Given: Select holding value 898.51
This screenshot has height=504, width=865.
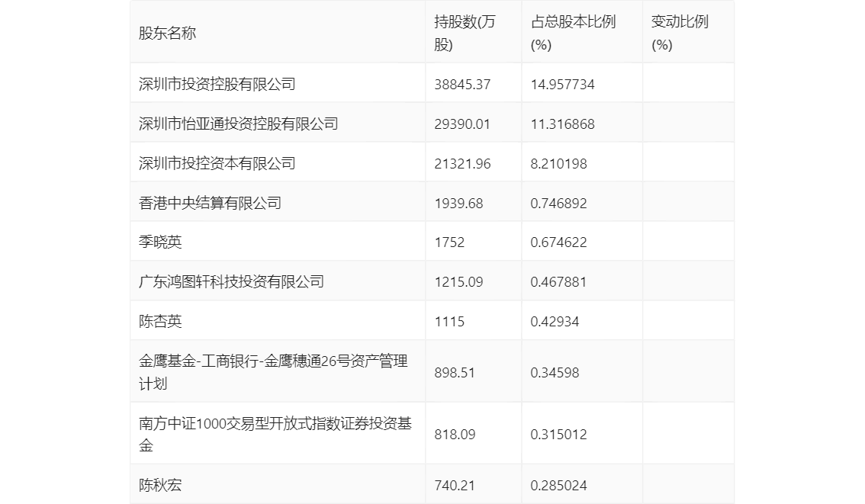Looking at the screenshot, I should tap(455, 373).
